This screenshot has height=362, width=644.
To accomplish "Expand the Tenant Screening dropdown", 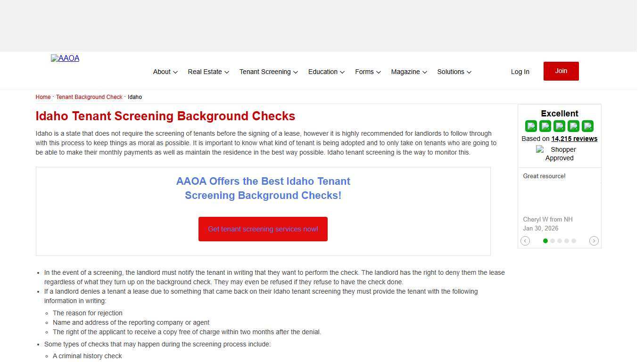I will [x=265, y=72].
